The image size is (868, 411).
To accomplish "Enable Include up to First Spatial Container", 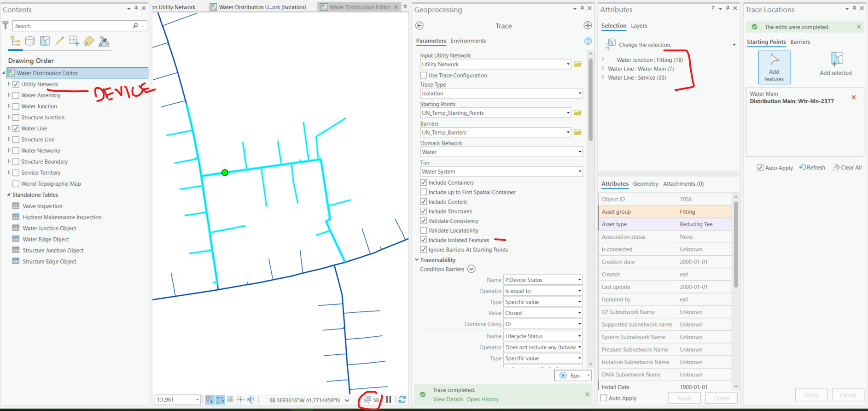I will tap(424, 192).
